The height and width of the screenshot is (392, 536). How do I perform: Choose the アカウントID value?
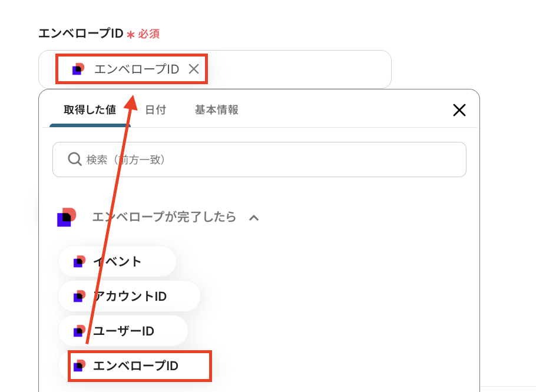(130, 296)
